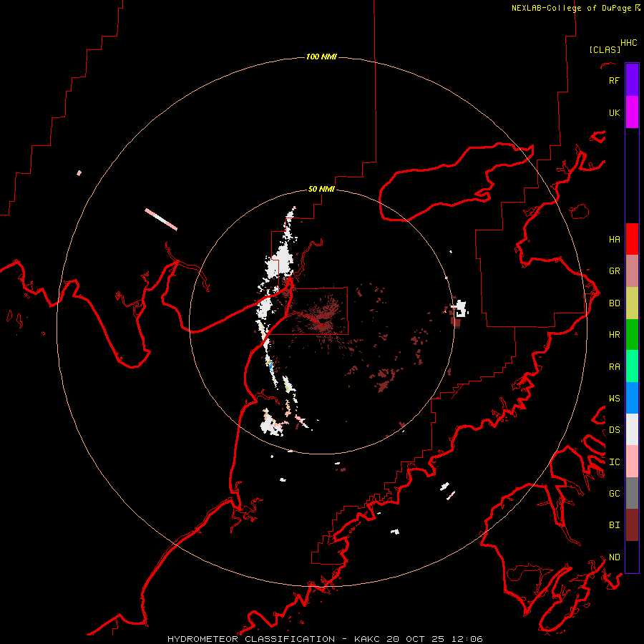Click the 'RA' legend label
The width and height of the screenshot is (644, 644).
(614, 367)
